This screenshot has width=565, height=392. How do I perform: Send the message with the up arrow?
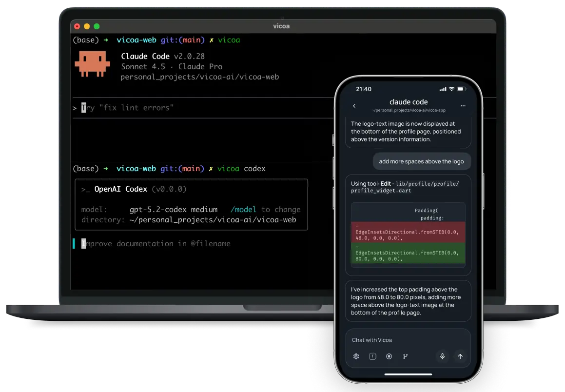(460, 356)
